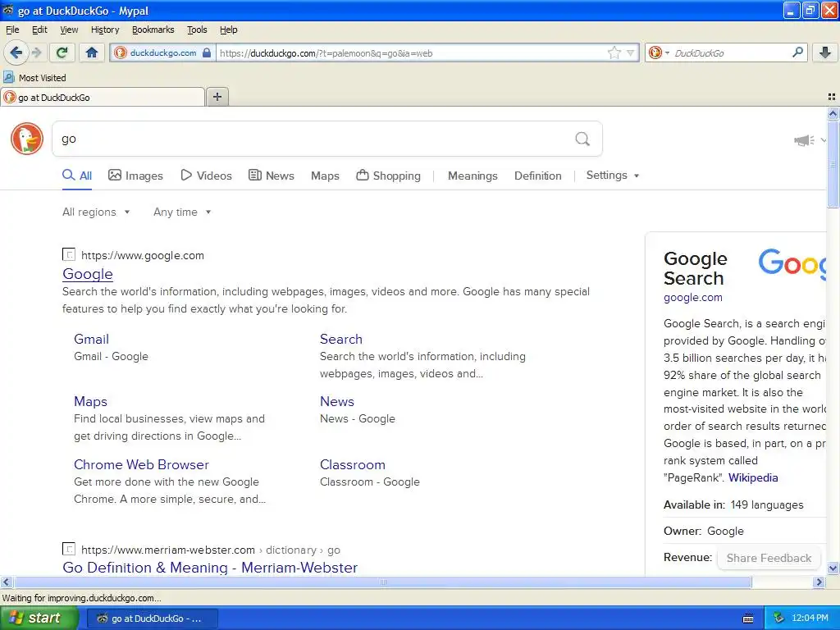Image resolution: width=840 pixels, height=630 pixels.
Task: Click the Share Feedback button
Action: pyautogui.click(x=769, y=558)
